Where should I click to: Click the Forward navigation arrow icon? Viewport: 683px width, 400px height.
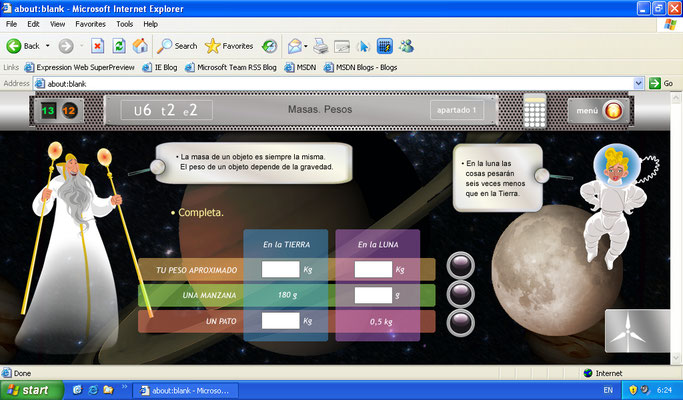[66, 46]
